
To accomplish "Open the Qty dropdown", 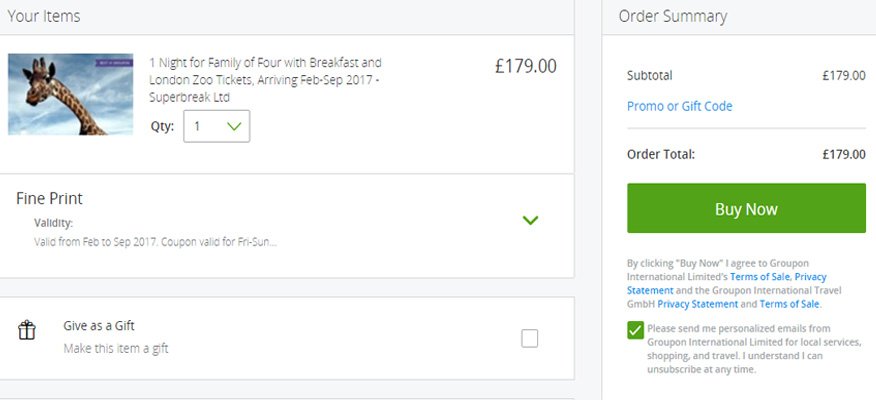I will [217, 126].
